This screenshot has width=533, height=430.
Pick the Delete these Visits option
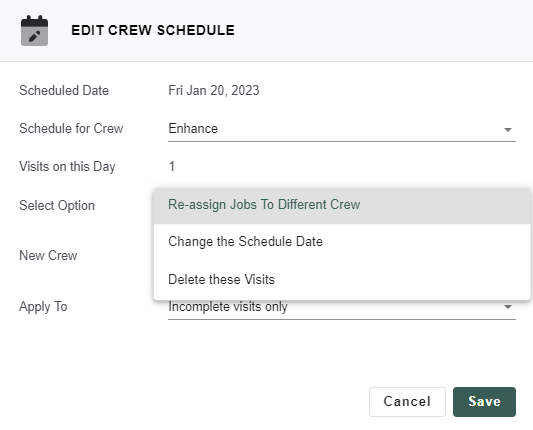click(x=342, y=279)
